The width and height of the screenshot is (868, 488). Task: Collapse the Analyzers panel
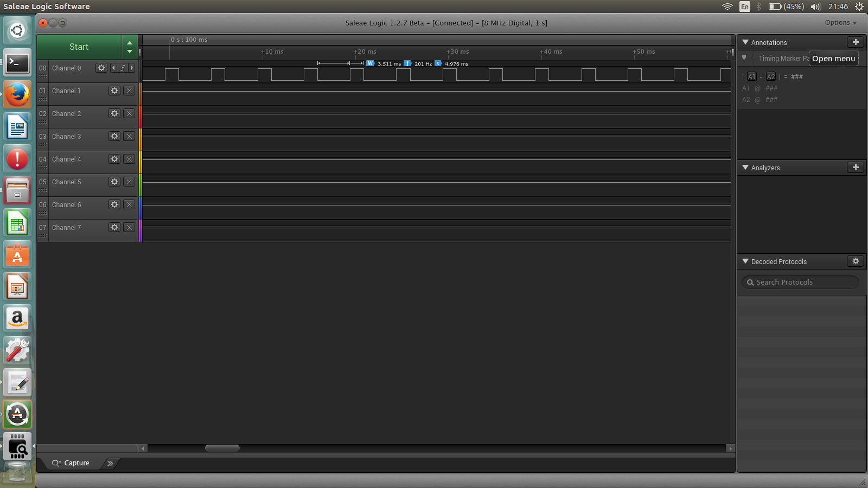click(x=745, y=168)
